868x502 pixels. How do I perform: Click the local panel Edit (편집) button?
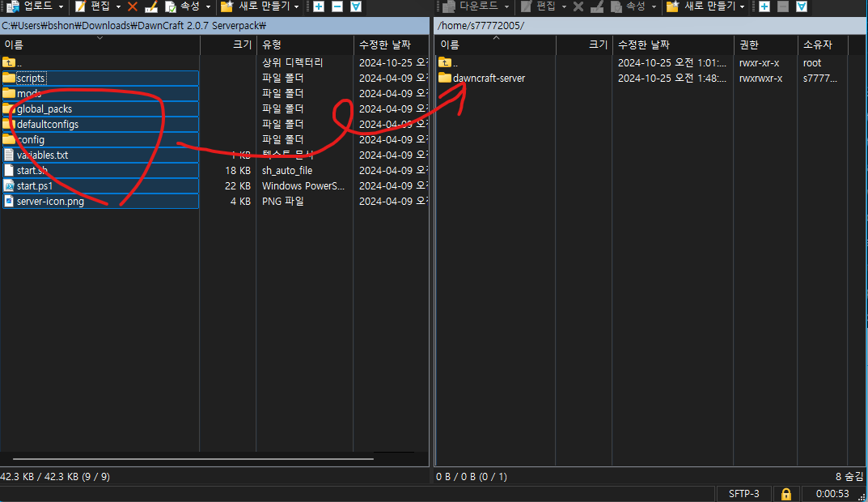(93, 6)
